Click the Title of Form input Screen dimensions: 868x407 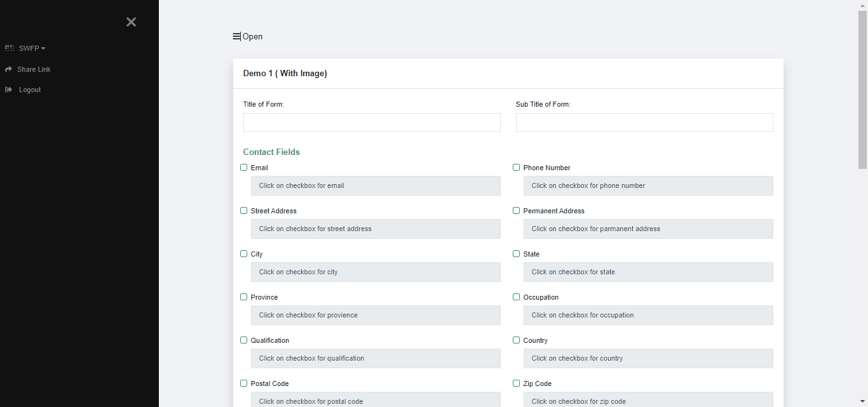coord(372,123)
